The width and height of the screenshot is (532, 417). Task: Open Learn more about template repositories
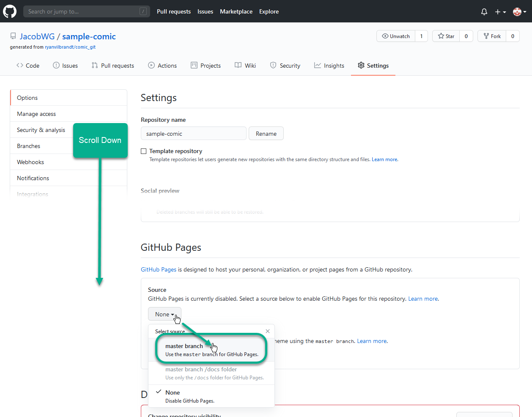point(384,159)
